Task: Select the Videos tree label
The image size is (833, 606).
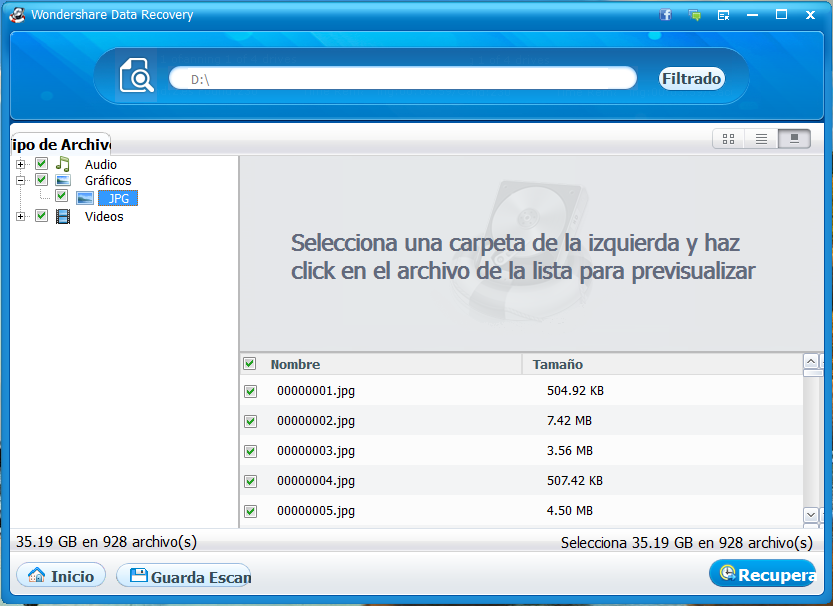Action: 104,217
